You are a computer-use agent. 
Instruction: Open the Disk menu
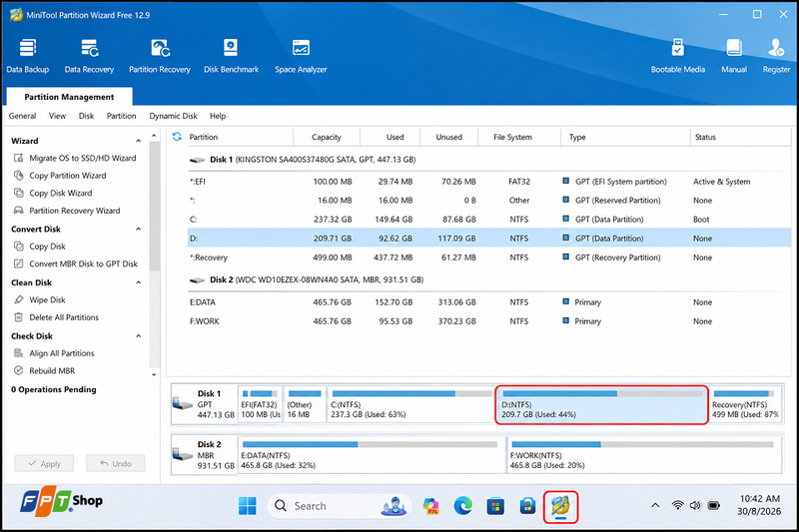click(x=86, y=116)
